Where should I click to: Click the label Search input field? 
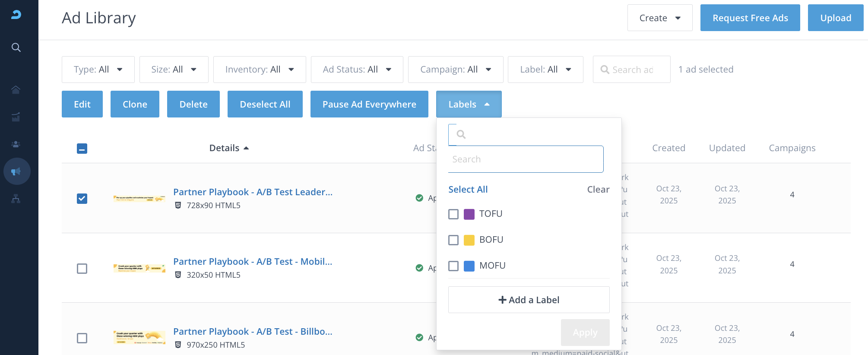pos(526,159)
